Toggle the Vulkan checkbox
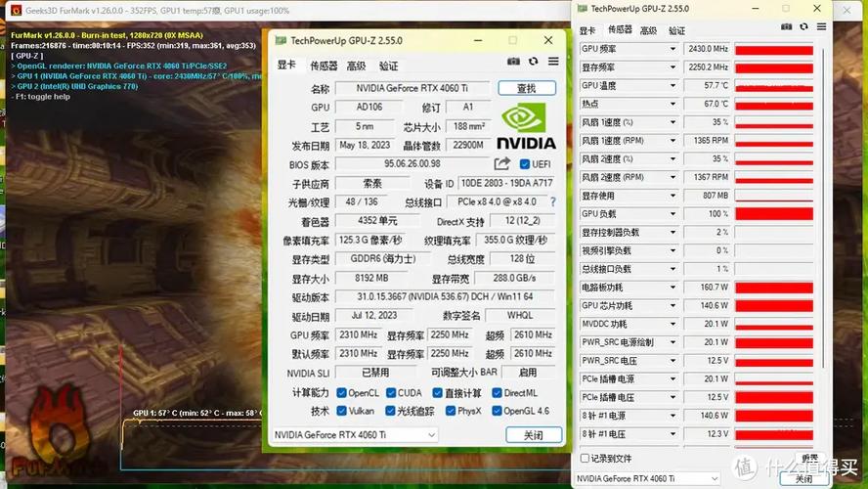This screenshot has height=489, width=868. pos(341,411)
